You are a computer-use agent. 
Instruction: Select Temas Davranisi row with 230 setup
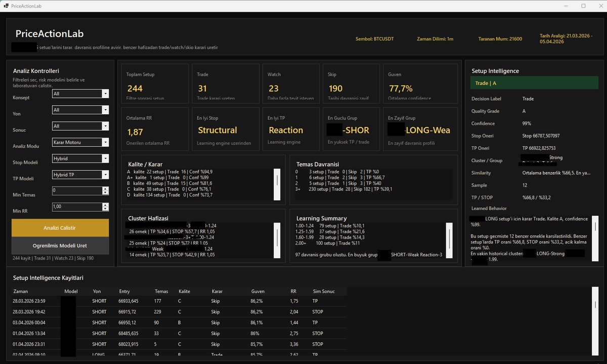pos(343,189)
